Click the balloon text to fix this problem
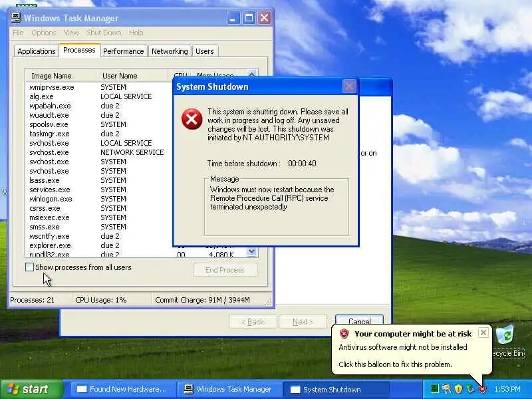The image size is (532, 399). coord(395,364)
